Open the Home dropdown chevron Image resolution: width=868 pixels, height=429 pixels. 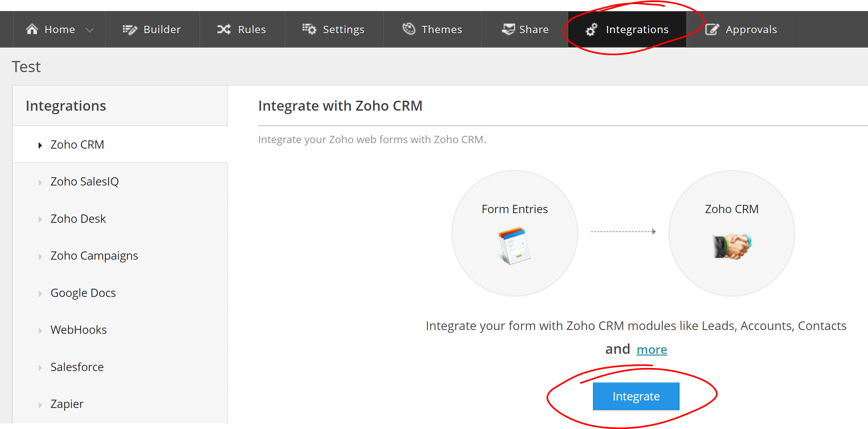coord(90,30)
